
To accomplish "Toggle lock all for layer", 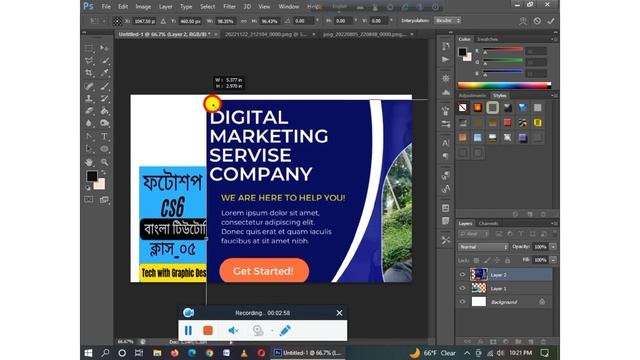I will tap(507, 260).
